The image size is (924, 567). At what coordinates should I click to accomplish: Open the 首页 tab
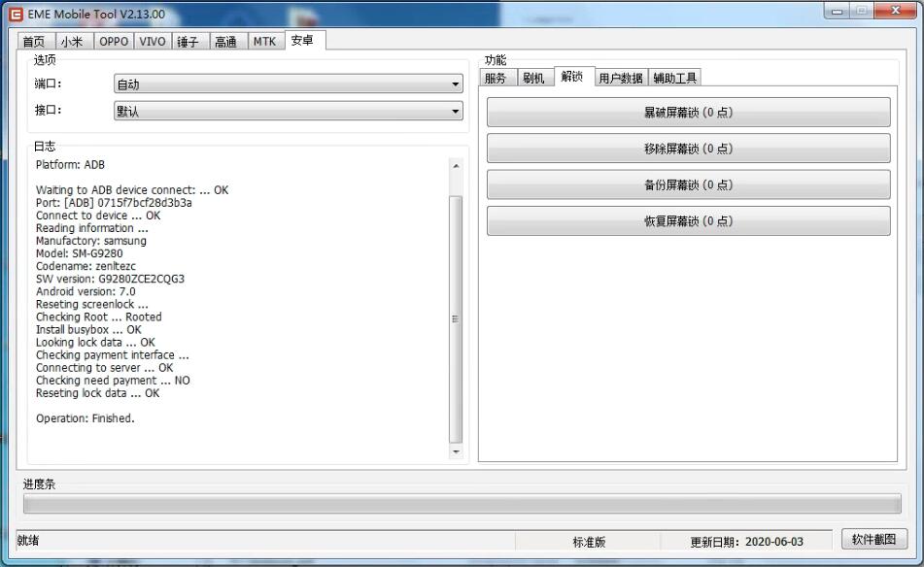coord(35,41)
